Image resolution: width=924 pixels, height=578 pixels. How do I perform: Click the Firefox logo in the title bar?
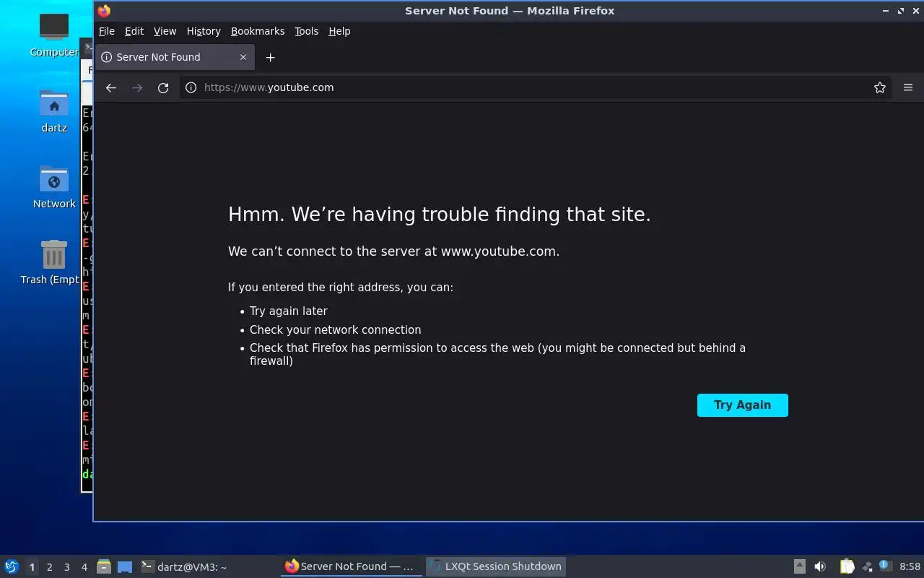[x=104, y=11]
